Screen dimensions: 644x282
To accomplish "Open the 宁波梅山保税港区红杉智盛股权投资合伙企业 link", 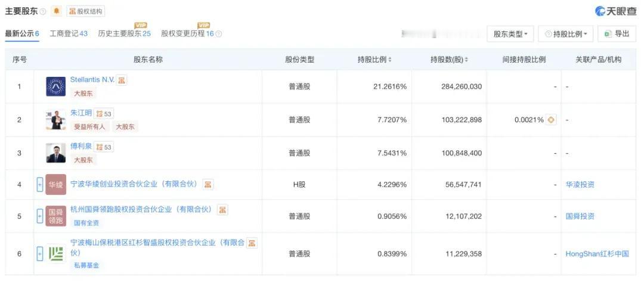I will point(157,247).
